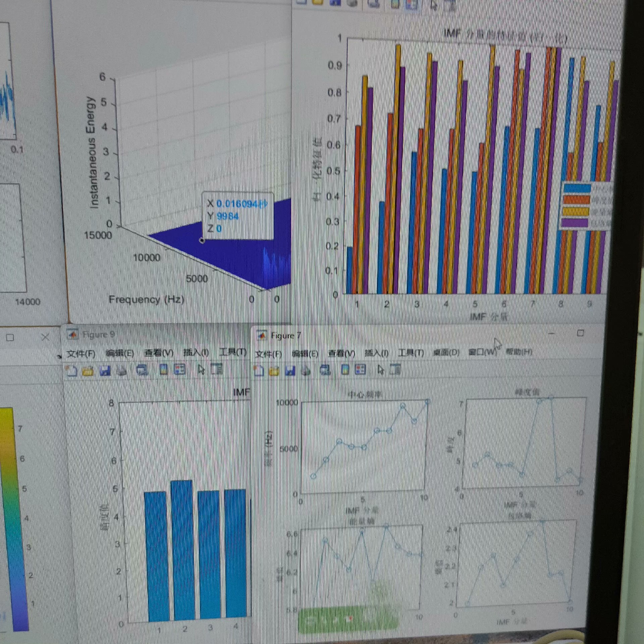Click Save icon in Figure 9 toolbar
The height and width of the screenshot is (644, 644).
(x=105, y=371)
